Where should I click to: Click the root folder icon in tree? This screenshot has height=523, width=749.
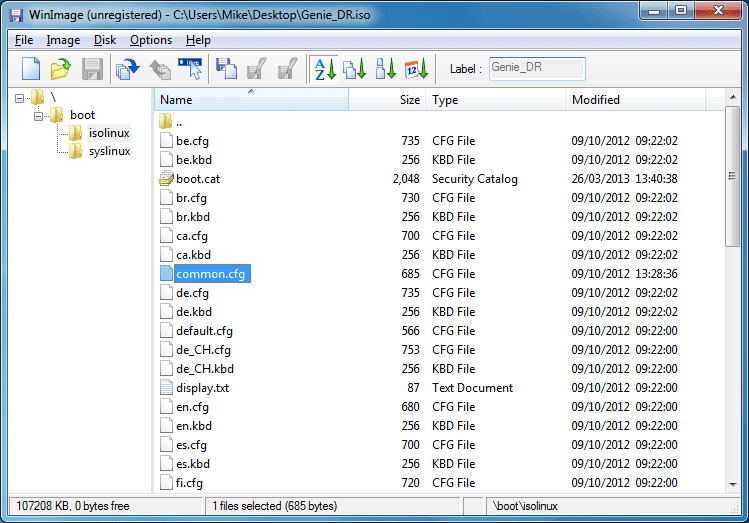38,97
